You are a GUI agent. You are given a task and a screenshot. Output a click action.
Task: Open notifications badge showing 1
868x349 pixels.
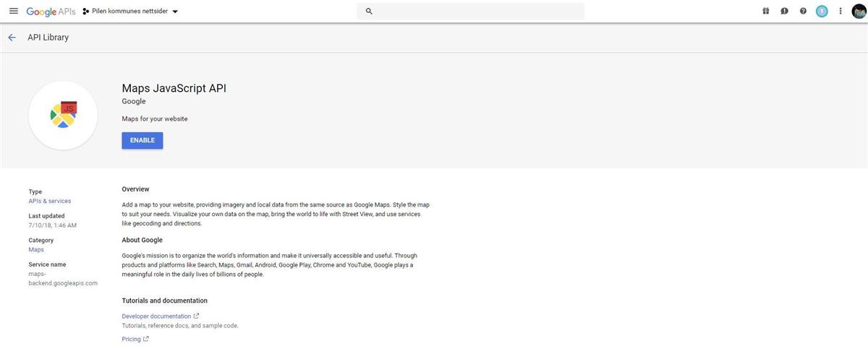[822, 12]
